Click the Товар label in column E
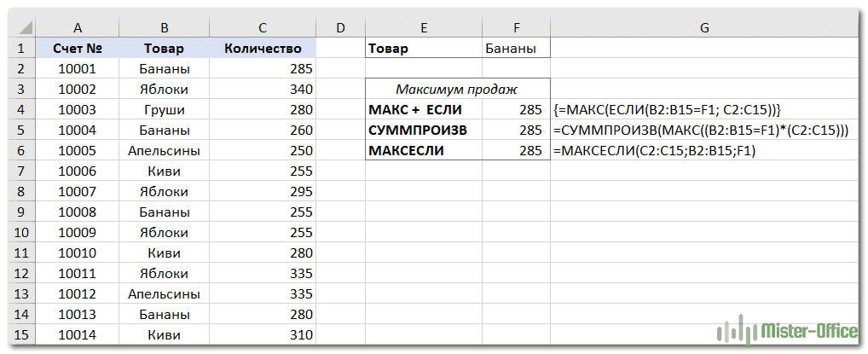The image size is (868, 354). coord(389,49)
